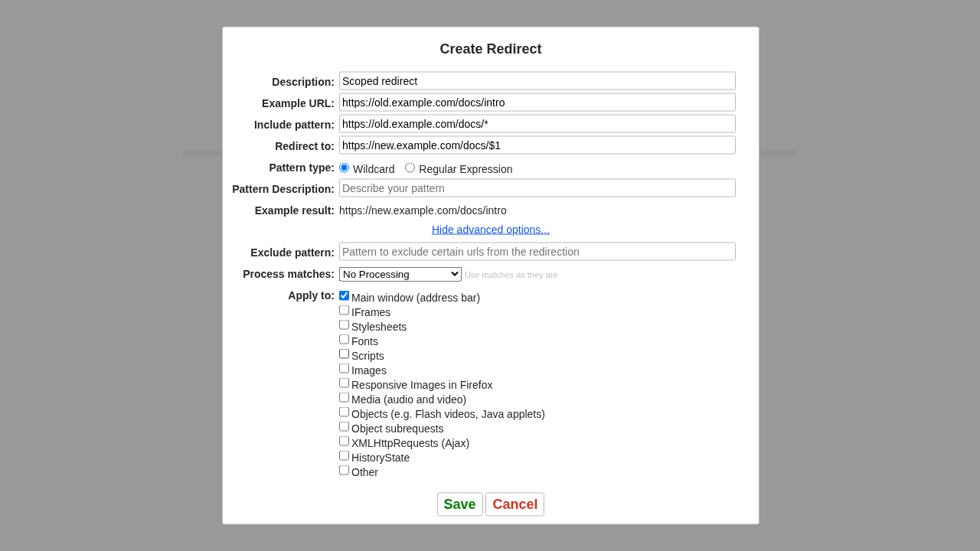Uncheck Main window (address bar)
The width and height of the screenshot is (980, 551).
(345, 295)
